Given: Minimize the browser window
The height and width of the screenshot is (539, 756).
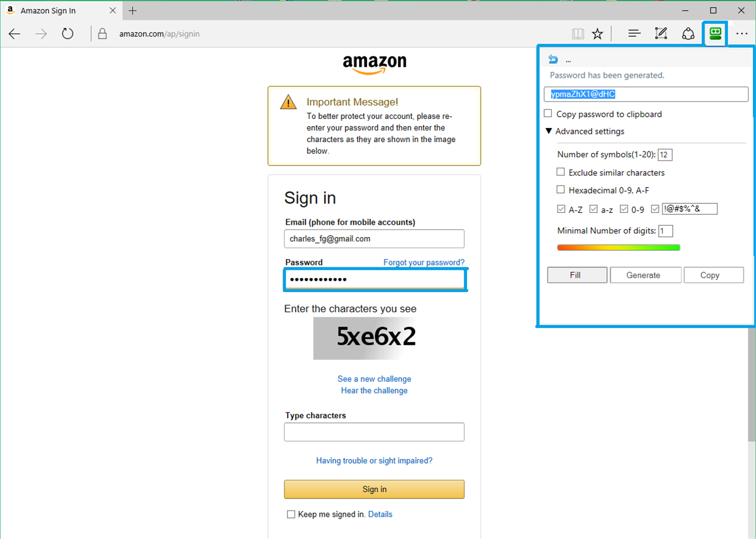Looking at the screenshot, I should pyautogui.click(x=685, y=10).
